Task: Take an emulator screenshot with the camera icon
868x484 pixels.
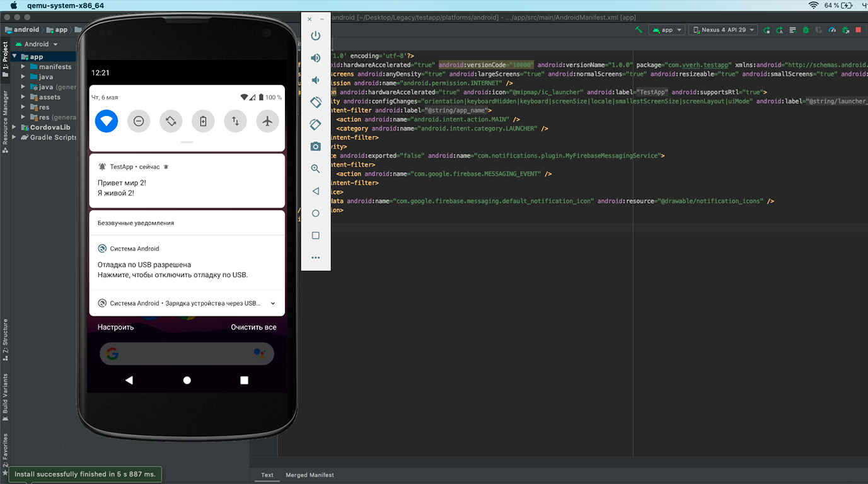Action: 316,146
